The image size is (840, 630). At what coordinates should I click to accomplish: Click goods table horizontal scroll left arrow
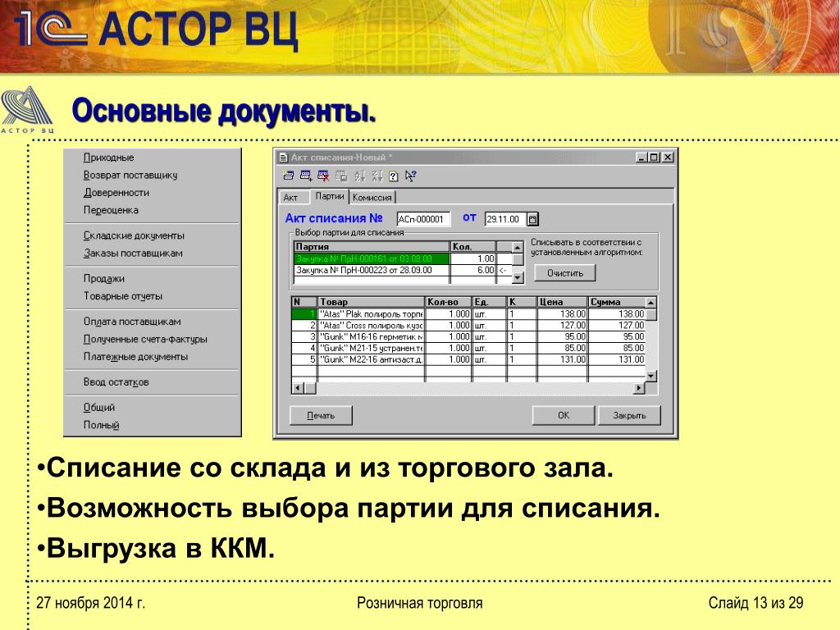coord(298,388)
